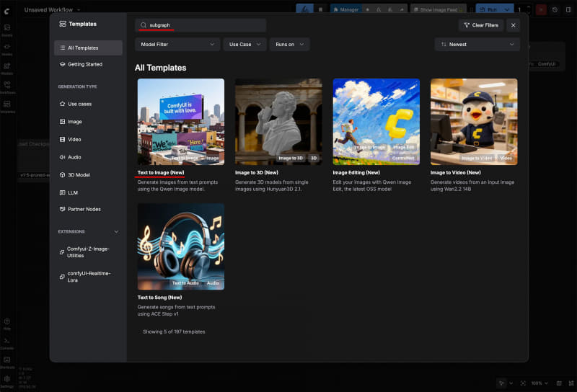Screen dimensions: 577x392
Task: Click the Clear Filters button
Action: pos(481,25)
